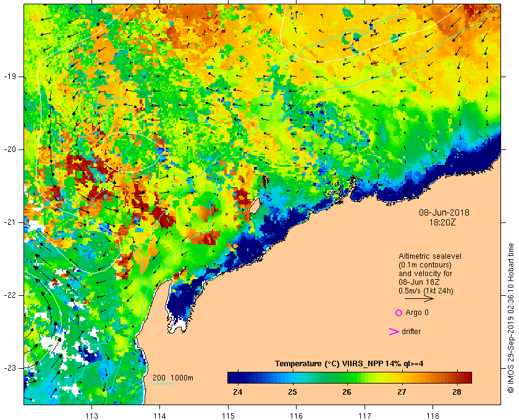Click the '0.5m/s (1kt 24h)' text
This screenshot has width=519, height=420.
click(426, 291)
